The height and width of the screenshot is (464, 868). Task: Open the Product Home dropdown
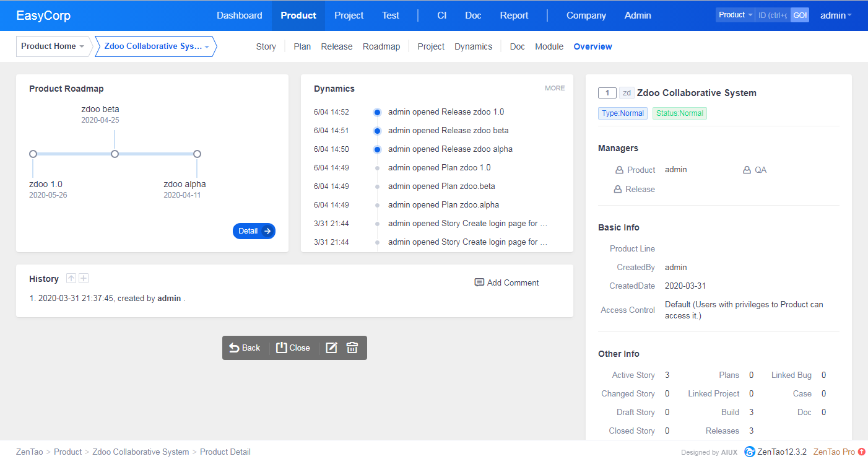coord(53,46)
